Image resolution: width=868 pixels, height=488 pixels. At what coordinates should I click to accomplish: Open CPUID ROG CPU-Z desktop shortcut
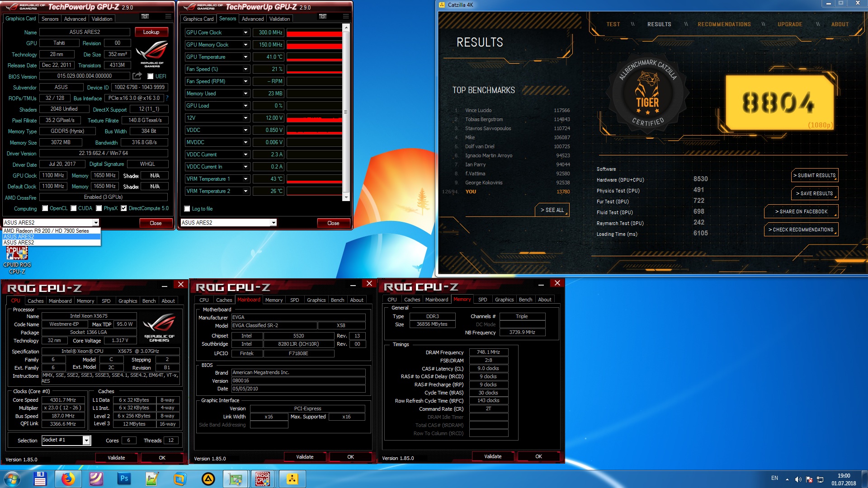17,260
